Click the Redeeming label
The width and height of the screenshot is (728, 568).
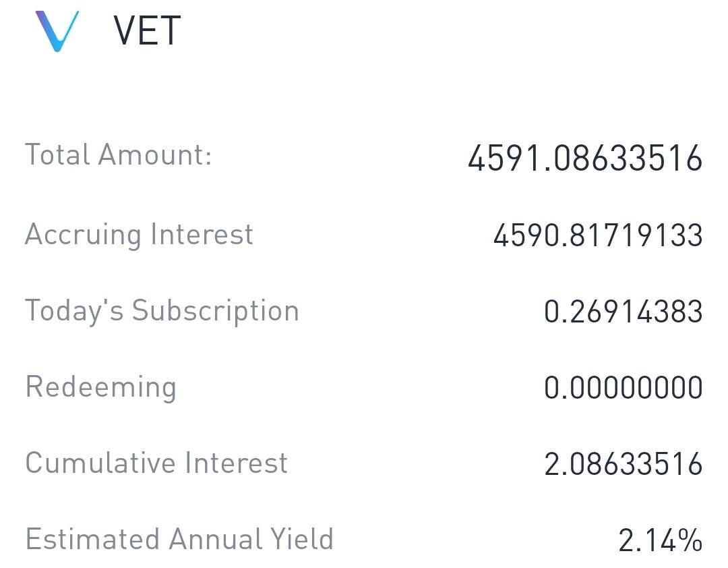pos(100,387)
